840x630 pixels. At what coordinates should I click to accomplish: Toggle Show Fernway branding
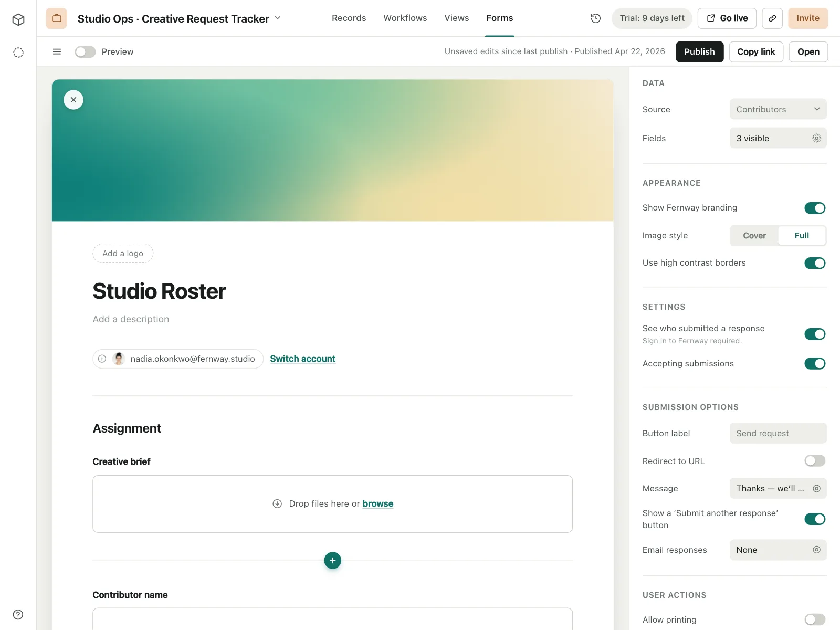click(x=815, y=208)
